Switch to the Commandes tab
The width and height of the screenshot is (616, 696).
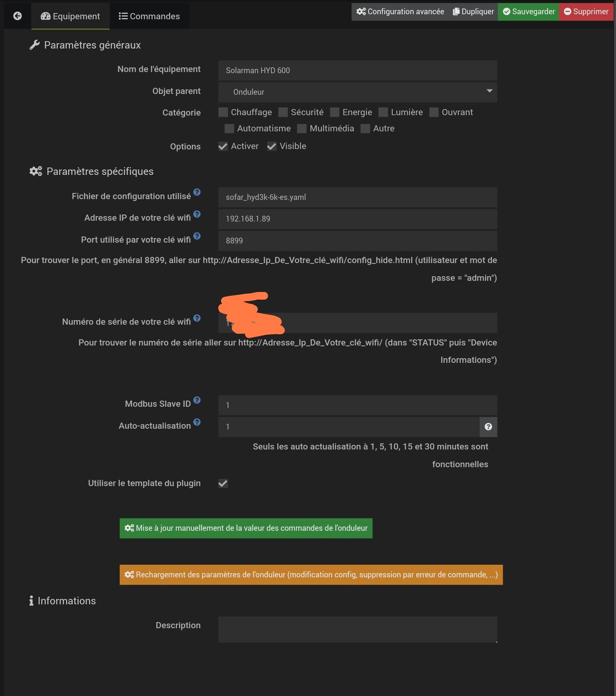click(x=149, y=16)
